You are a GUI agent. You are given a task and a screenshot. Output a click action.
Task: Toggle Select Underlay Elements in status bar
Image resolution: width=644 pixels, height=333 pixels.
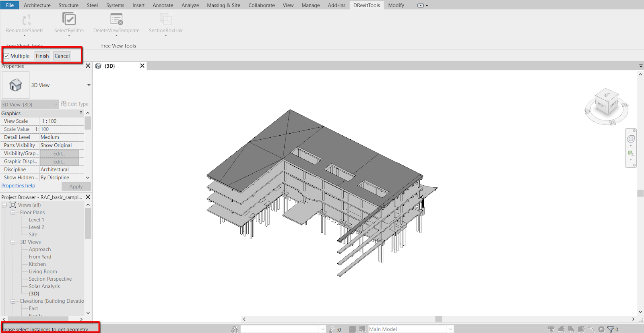[561, 329]
